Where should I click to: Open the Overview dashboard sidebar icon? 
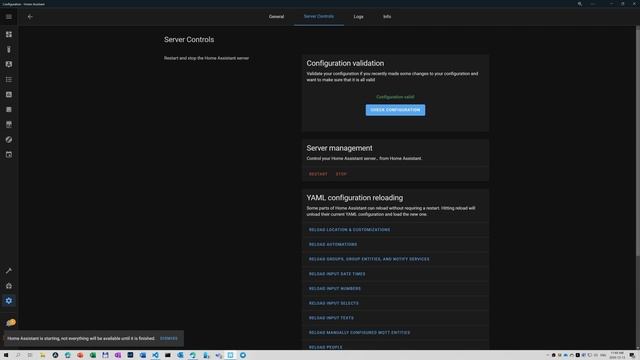coord(9,34)
